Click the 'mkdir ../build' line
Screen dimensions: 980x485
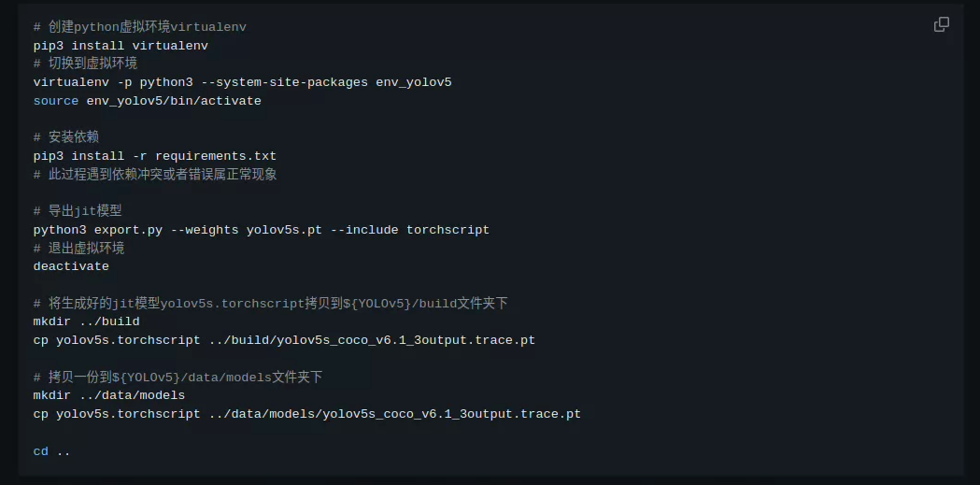pos(86,321)
